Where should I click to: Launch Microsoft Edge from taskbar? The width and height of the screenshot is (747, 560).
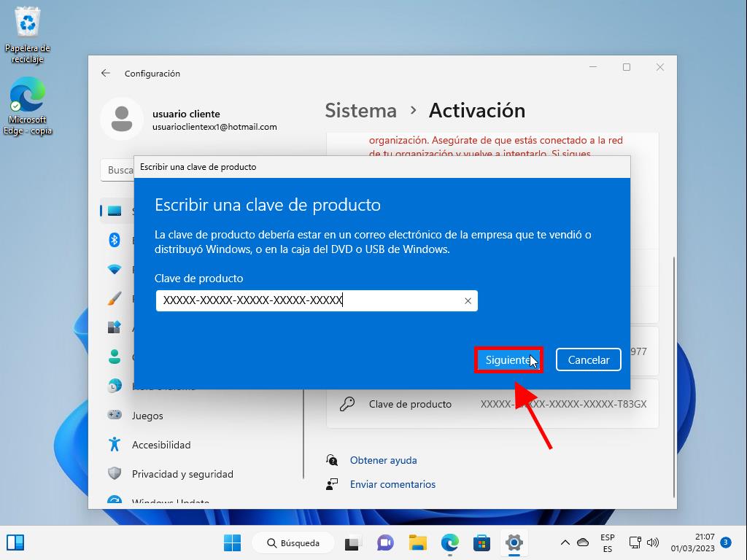click(450, 543)
